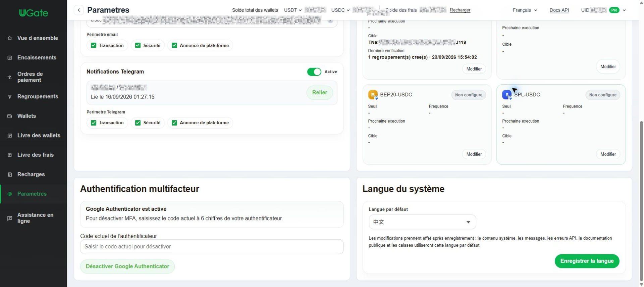Uncheck Sécurité under Perimetre email

point(138,45)
